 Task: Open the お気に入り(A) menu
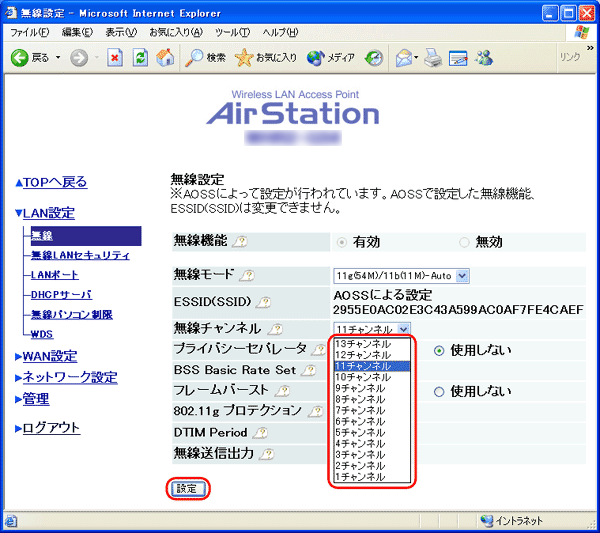pyautogui.click(x=176, y=33)
